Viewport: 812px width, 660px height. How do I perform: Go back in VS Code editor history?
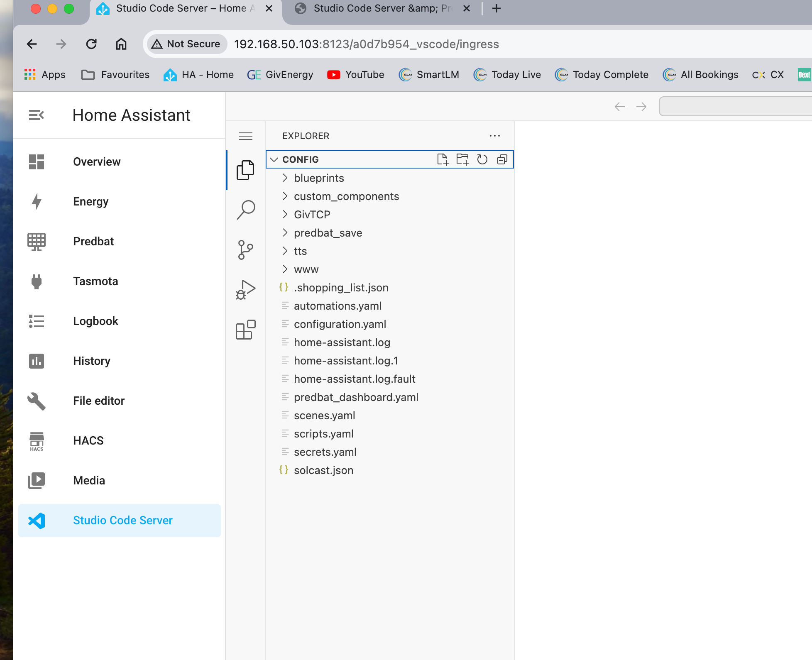620,107
